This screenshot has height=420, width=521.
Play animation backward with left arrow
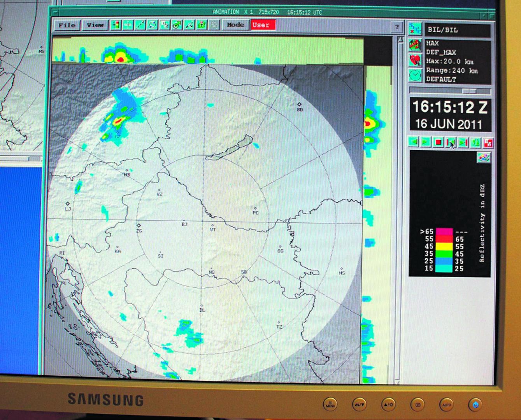click(414, 142)
